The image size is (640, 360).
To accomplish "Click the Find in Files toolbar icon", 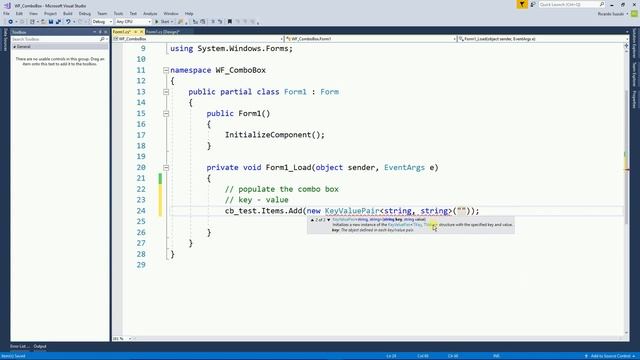I will 180,22.
